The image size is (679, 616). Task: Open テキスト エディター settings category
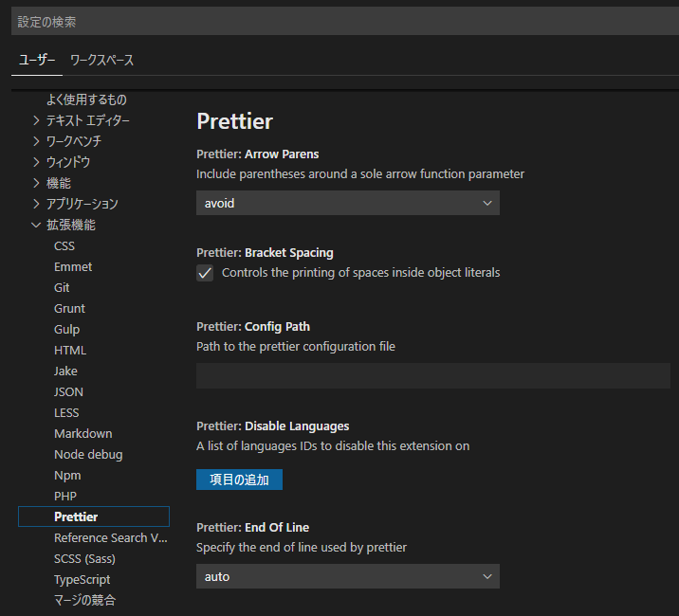point(88,120)
